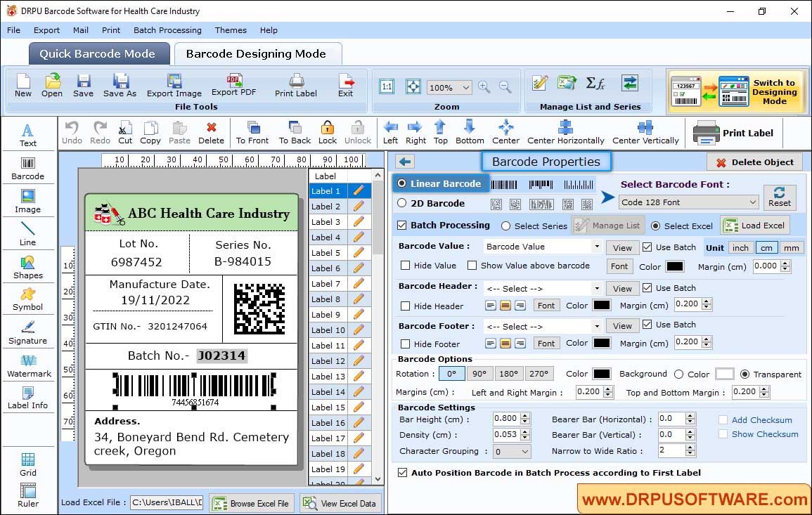The height and width of the screenshot is (515, 812).
Task: Check the Hide Value checkbox
Action: pos(406,266)
